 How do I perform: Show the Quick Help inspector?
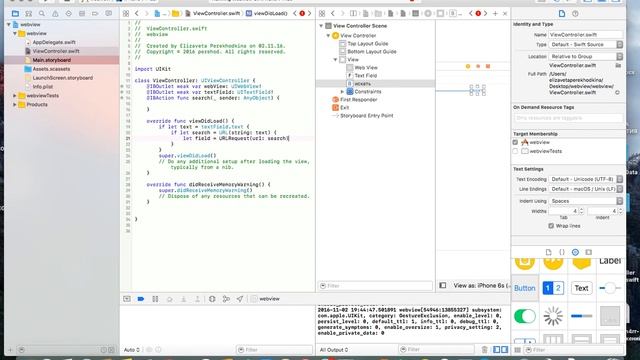575,13
